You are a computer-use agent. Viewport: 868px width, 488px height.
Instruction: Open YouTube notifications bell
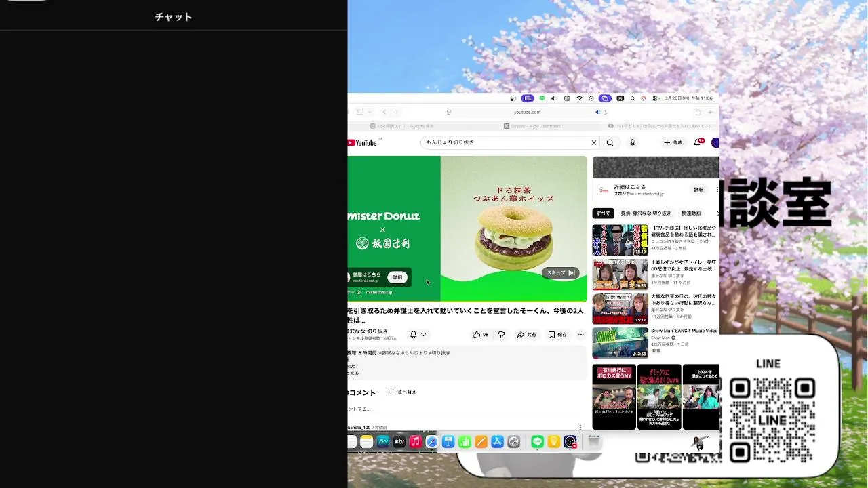(697, 142)
